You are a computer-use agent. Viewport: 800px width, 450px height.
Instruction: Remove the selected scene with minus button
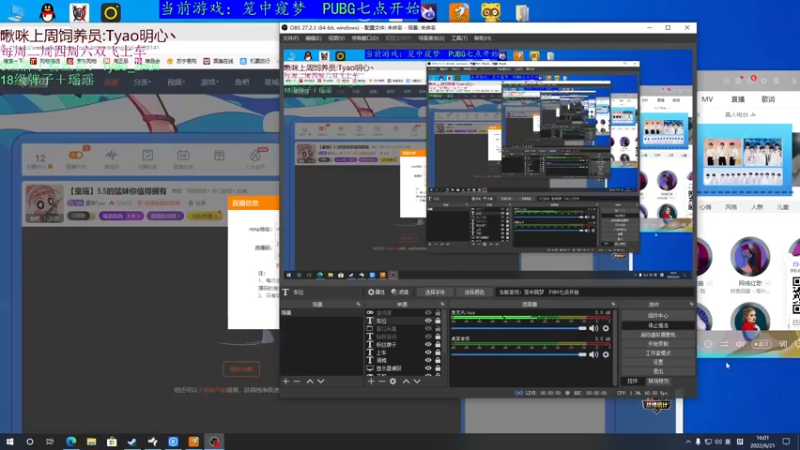297,381
